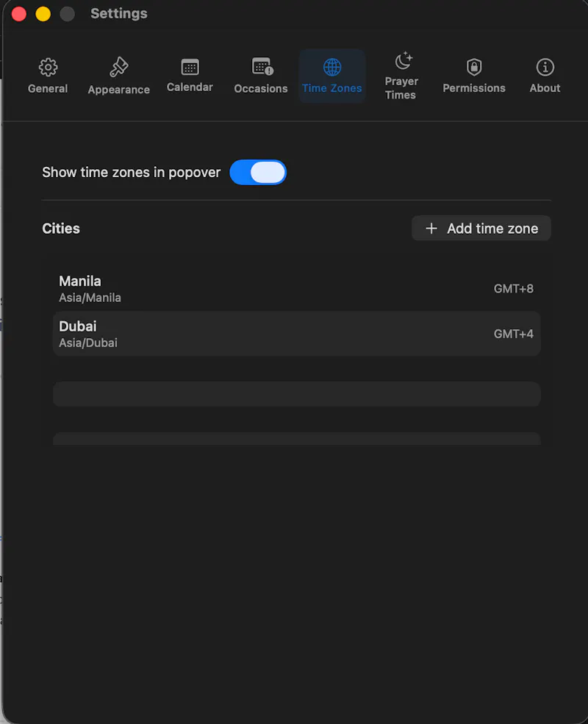Switch to the Appearance tab label

click(x=118, y=90)
